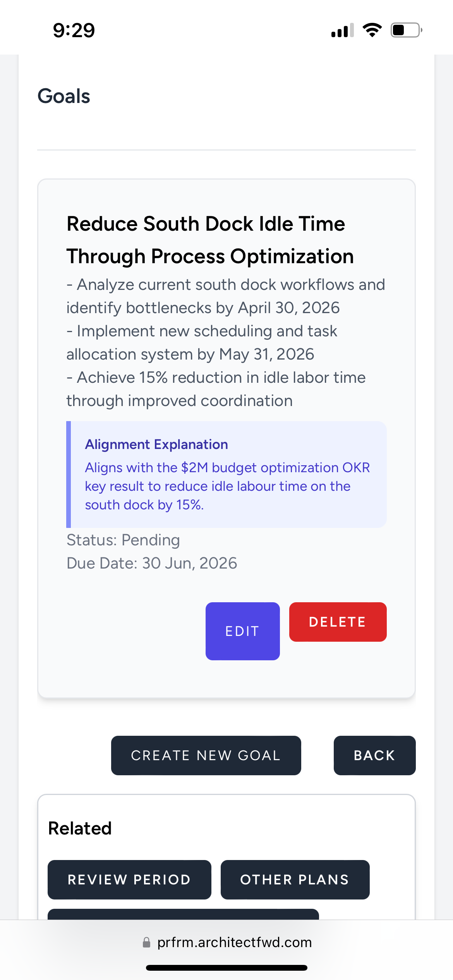
Task: Tap the Goals page heading
Action: click(64, 96)
